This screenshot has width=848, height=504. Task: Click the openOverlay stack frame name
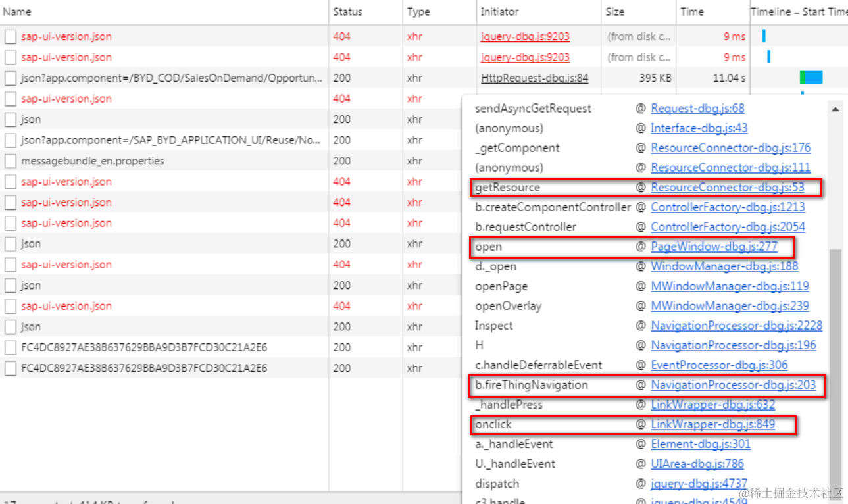point(509,306)
